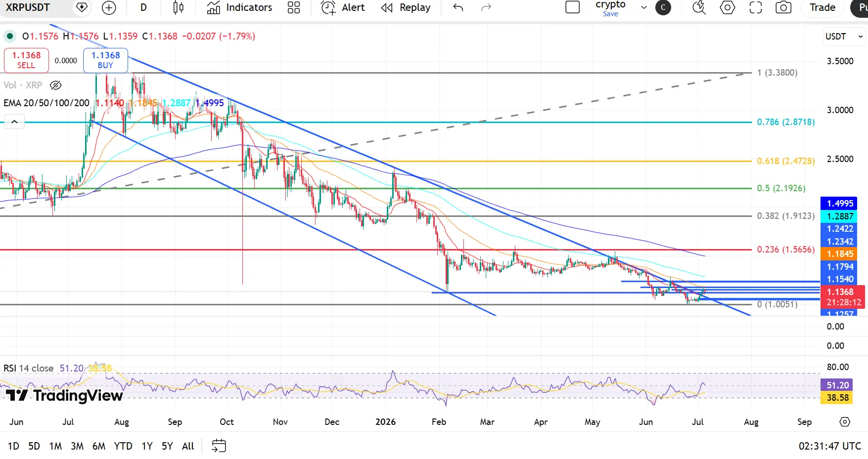Show All available data range
Viewport: 868px width, 459px height.
pos(188,446)
